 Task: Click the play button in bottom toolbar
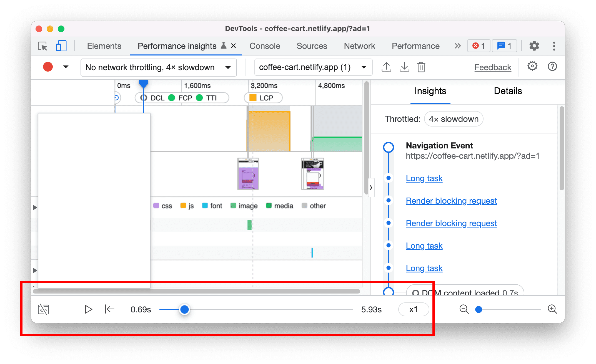[x=88, y=309]
